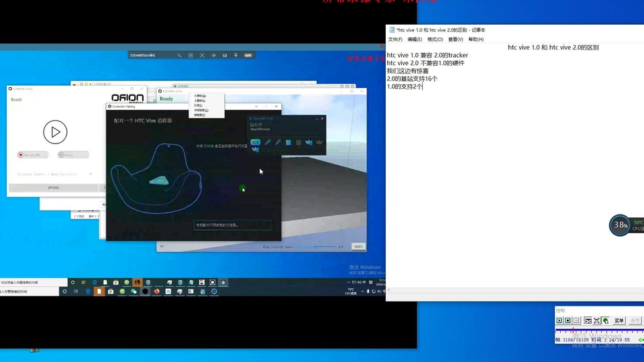
Task: Open the 格式(O) menu in Notepad
Action: point(435,40)
